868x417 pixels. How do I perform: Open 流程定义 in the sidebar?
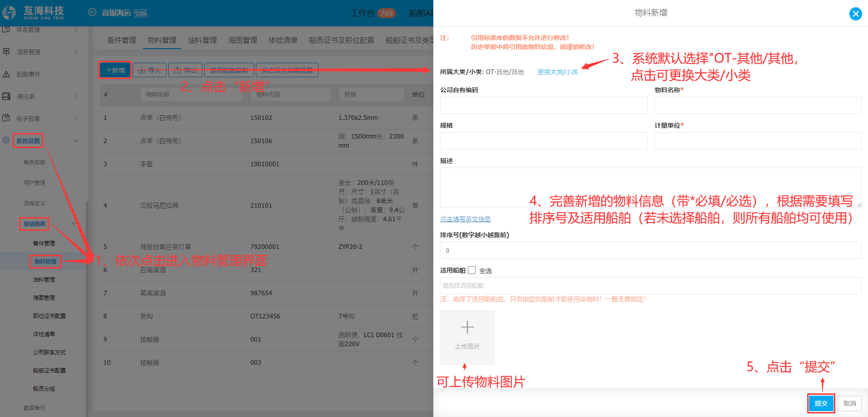[x=34, y=203]
